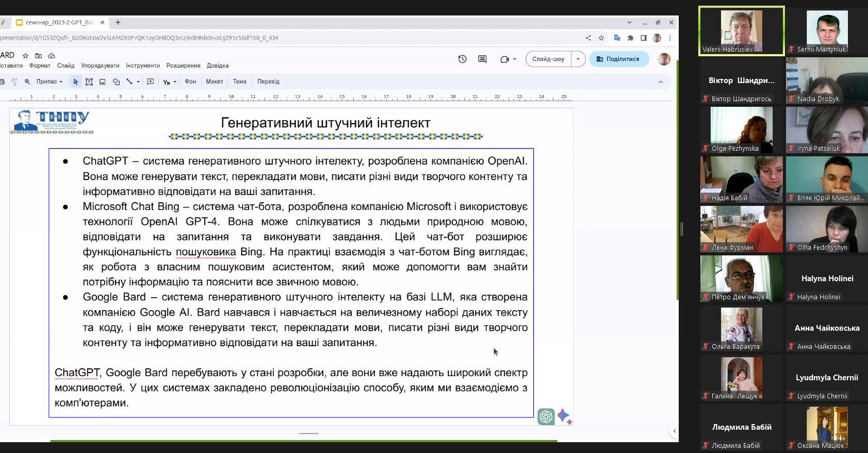
Task: Open the Ук input tools dropdown
Action: [170, 82]
